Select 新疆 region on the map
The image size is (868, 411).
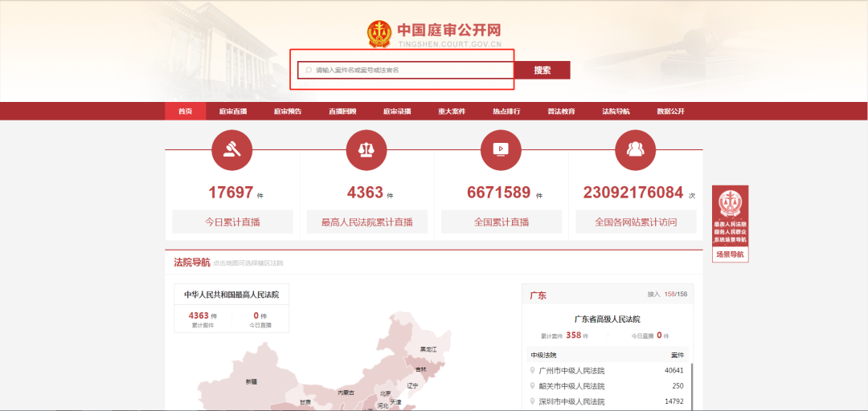click(x=252, y=381)
